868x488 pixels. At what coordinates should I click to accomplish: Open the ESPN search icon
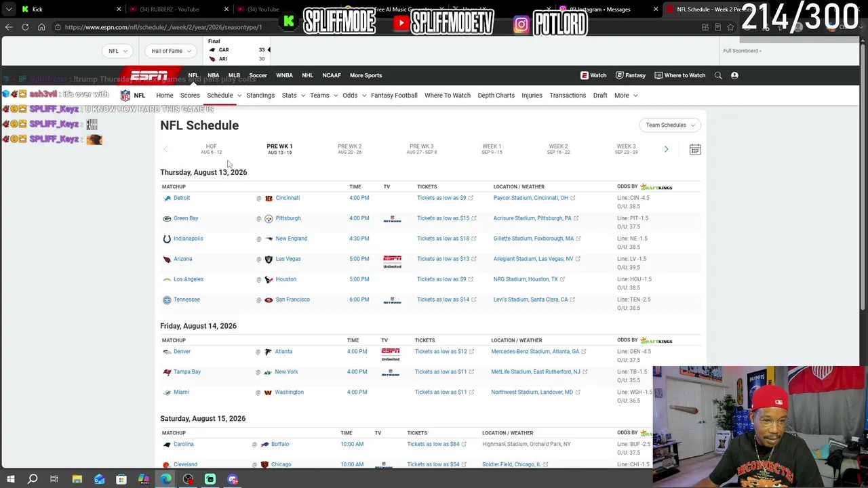[x=718, y=75]
